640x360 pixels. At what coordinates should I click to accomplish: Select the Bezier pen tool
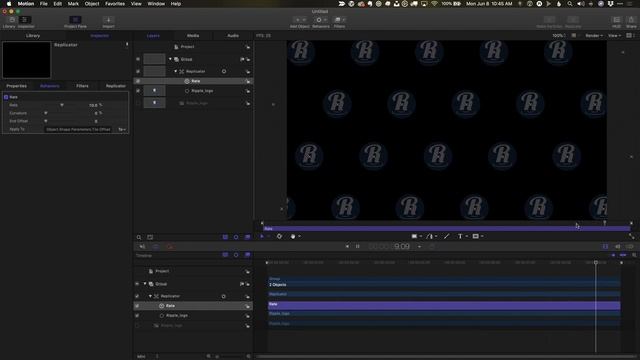(x=429, y=236)
